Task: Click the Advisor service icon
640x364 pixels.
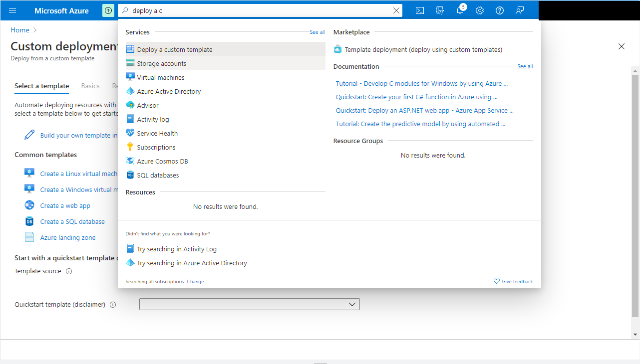Action: [x=130, y=105]
